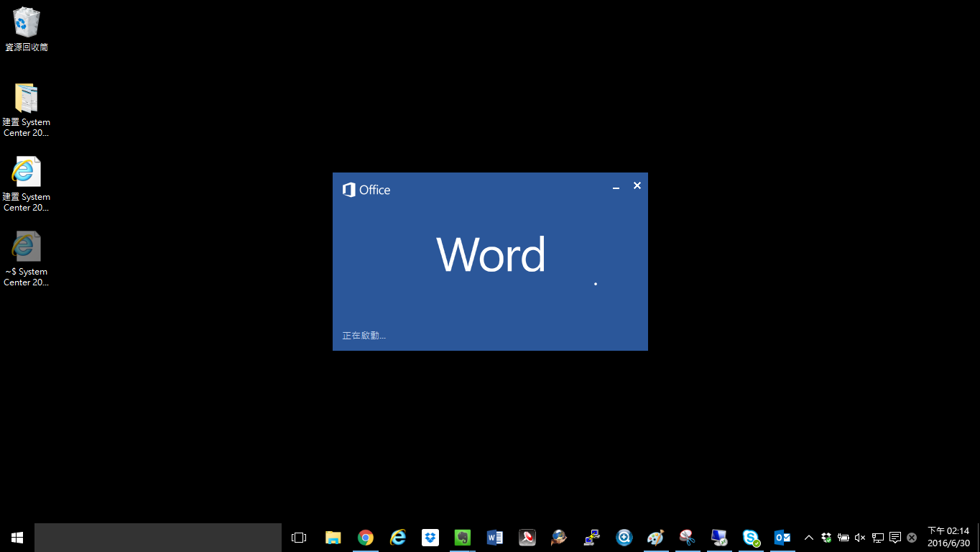Open the network computers taskbar icon
980x552 pixels.
coord(591,538)
